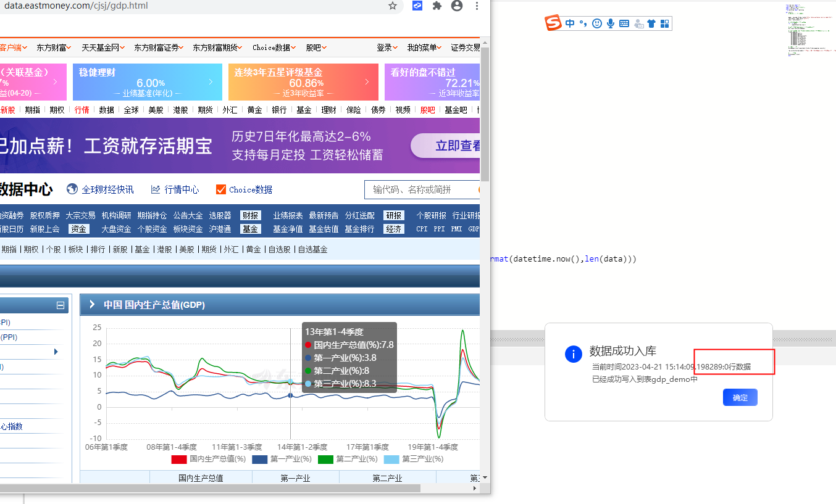Select the 财报 category tag
This screenshot has height=504, width=836.
point(251,215)
